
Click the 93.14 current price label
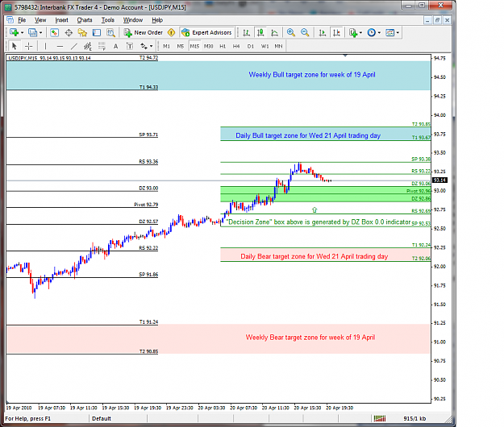[x=439, y=180]
